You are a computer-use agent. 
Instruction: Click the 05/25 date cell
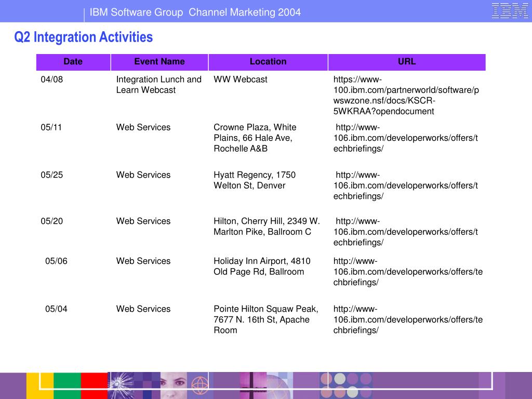tap(52, 175)
